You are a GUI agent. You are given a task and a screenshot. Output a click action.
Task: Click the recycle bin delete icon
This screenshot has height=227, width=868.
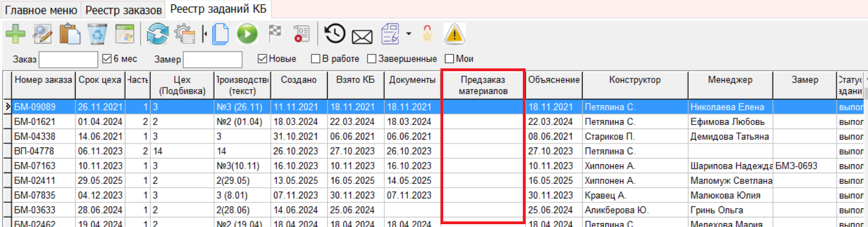(98, 34)
